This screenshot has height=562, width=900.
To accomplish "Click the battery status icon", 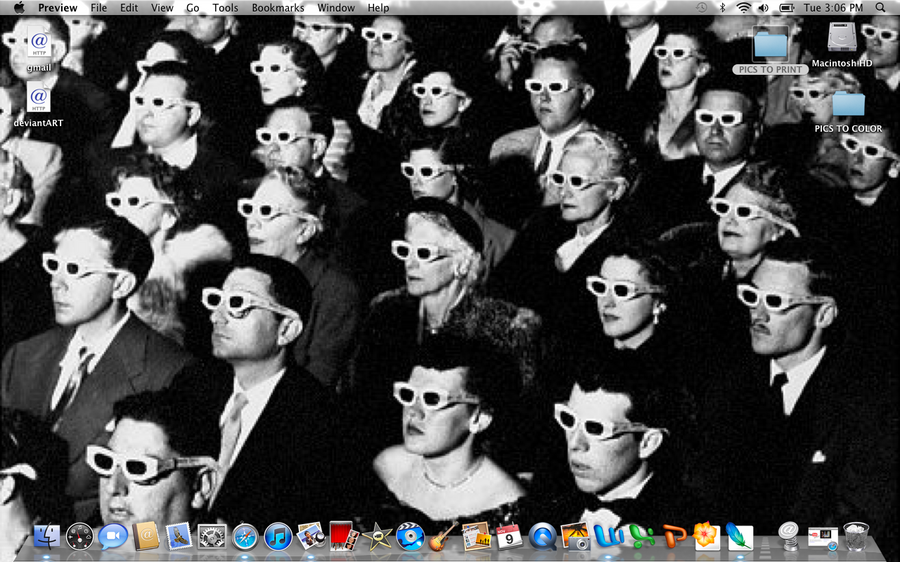I will pos(786,7).
